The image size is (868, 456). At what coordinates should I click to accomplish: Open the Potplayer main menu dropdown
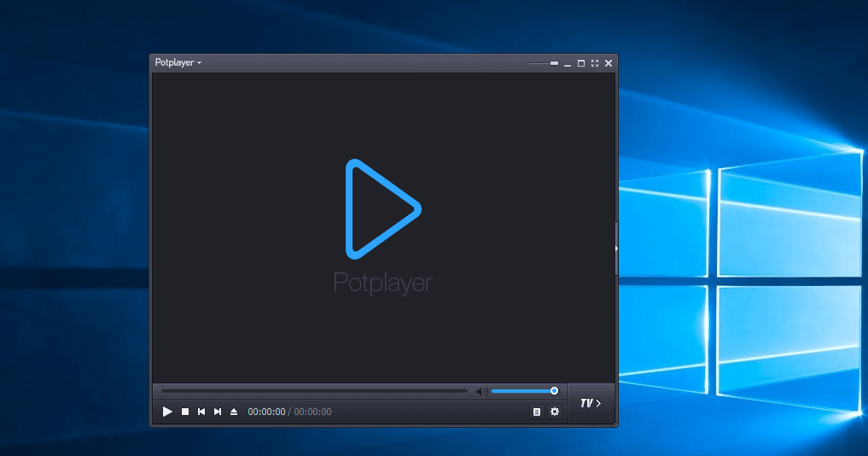(x=178, y=63)
